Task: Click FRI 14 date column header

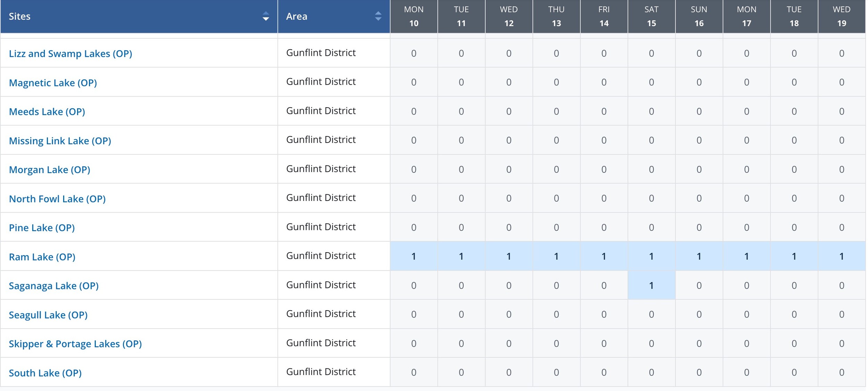Action: (x=604, y=16)
